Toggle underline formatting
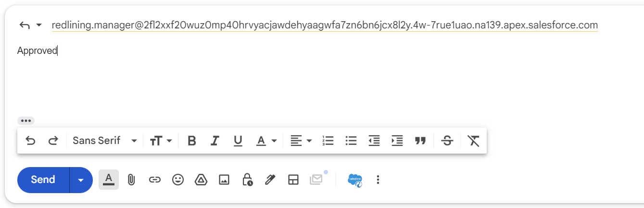 pos(238,141)
